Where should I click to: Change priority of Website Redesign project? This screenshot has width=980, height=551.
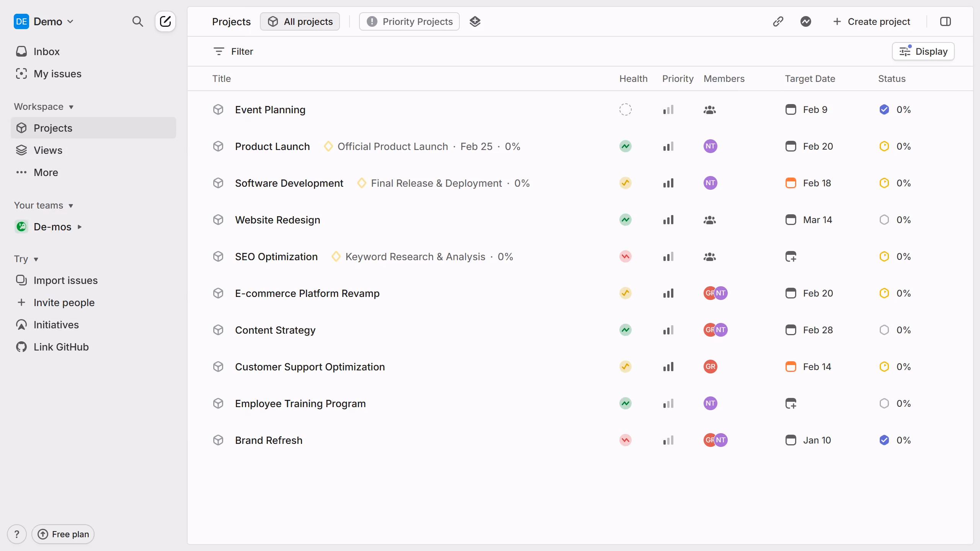pyautogui.click(x=668, y=220)
